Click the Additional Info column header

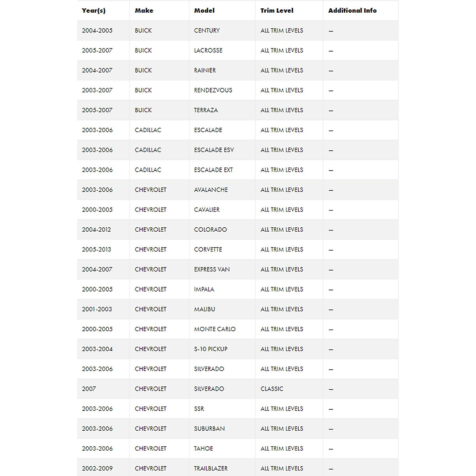(x=352, y=11)
